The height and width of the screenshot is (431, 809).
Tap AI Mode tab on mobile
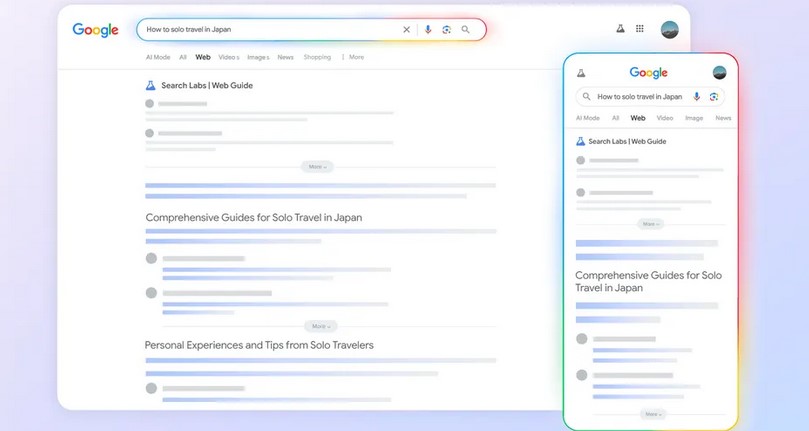point(588,118)
